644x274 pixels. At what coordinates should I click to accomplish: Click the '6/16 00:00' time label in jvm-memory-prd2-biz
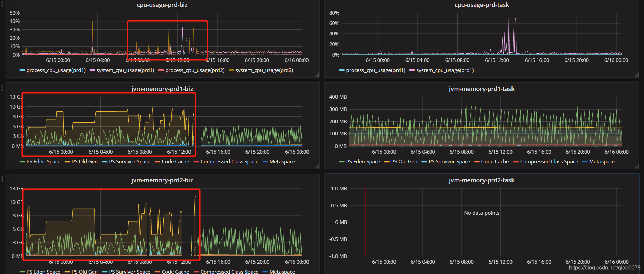297,262
